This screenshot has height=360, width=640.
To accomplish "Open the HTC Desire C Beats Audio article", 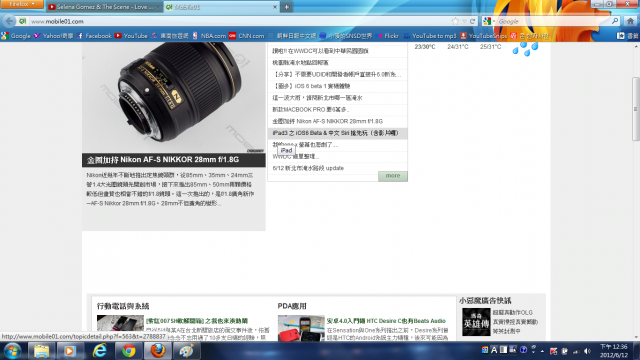I will (x=386, y=321).
